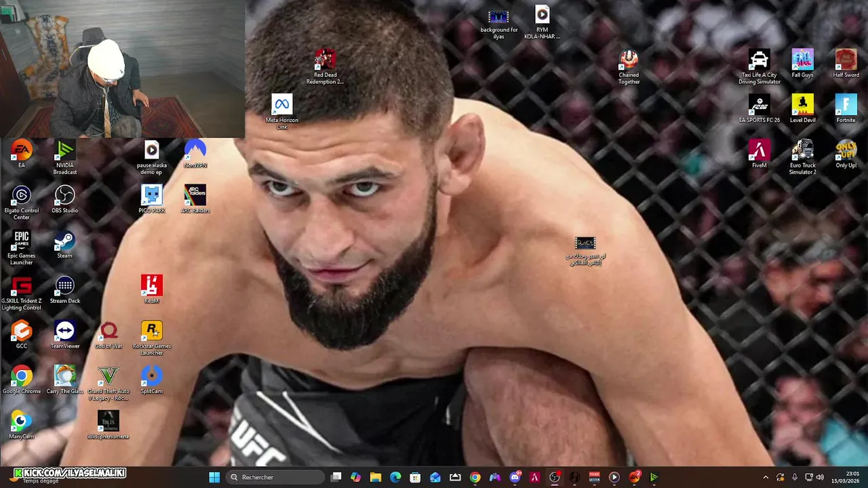This screenshot has height=488, width=868.
Task: Select the FiveM desktop shortcut
Action: pyautogui.click(x=759, y=154)
